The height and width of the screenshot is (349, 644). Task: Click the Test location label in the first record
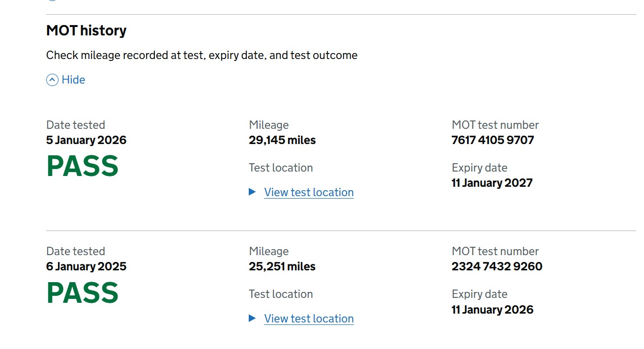click(281, 168)
